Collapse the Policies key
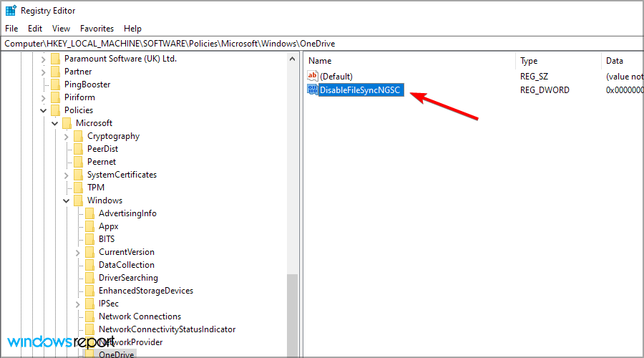Screen dimensions: 644x358 pos(43,110)
